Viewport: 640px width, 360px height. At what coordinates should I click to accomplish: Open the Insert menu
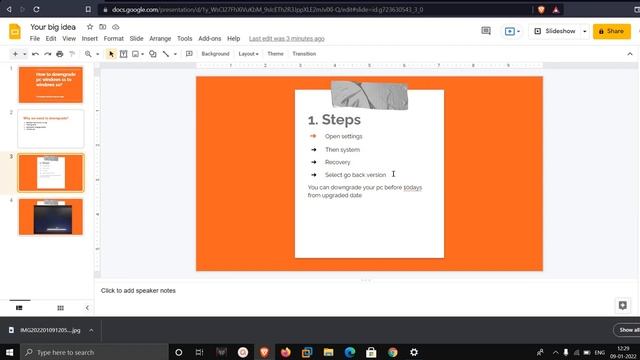point(89,38)
